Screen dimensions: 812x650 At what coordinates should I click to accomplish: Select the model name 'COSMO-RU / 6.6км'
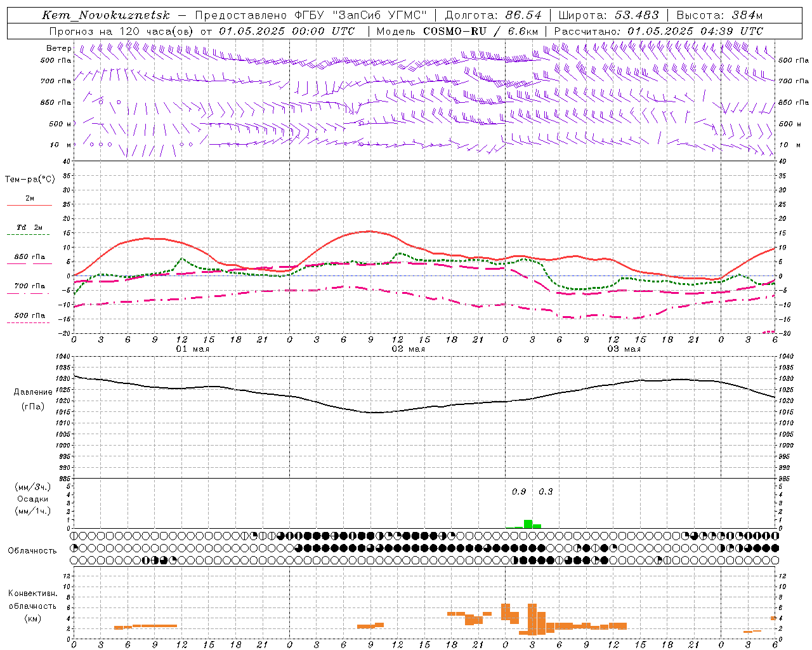click(x=481, y=31)
